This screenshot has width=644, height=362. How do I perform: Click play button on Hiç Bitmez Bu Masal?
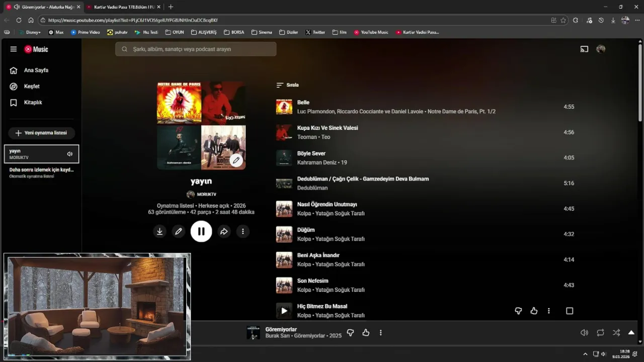tap(284, 311)
